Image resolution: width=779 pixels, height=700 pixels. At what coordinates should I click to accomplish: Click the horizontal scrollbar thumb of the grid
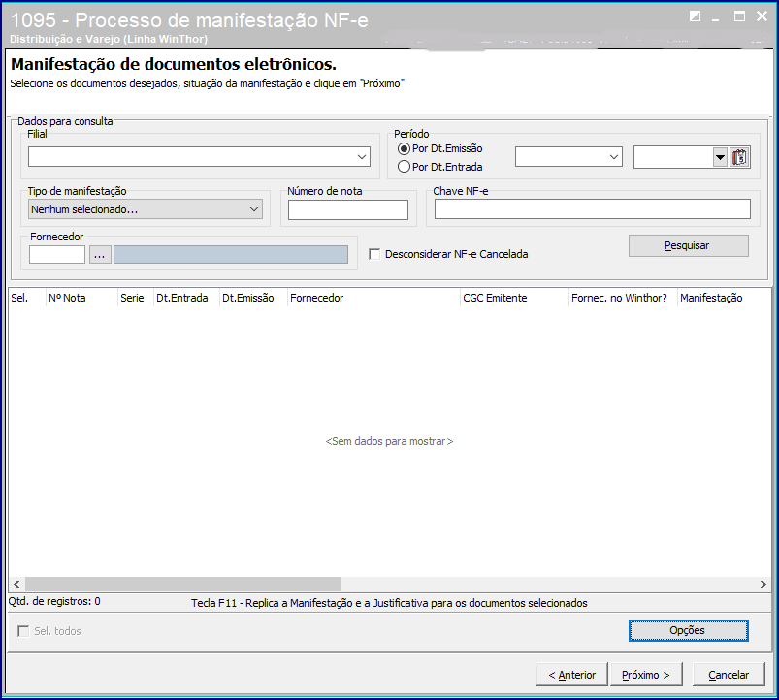(183, 584)
